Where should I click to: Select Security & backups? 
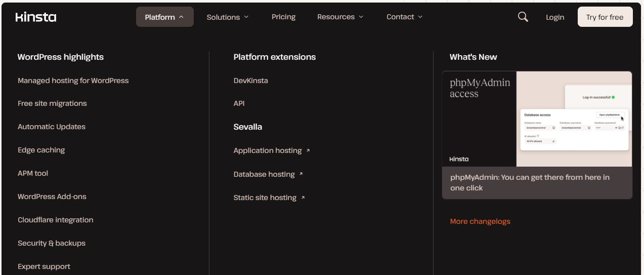tap(52, 243)
